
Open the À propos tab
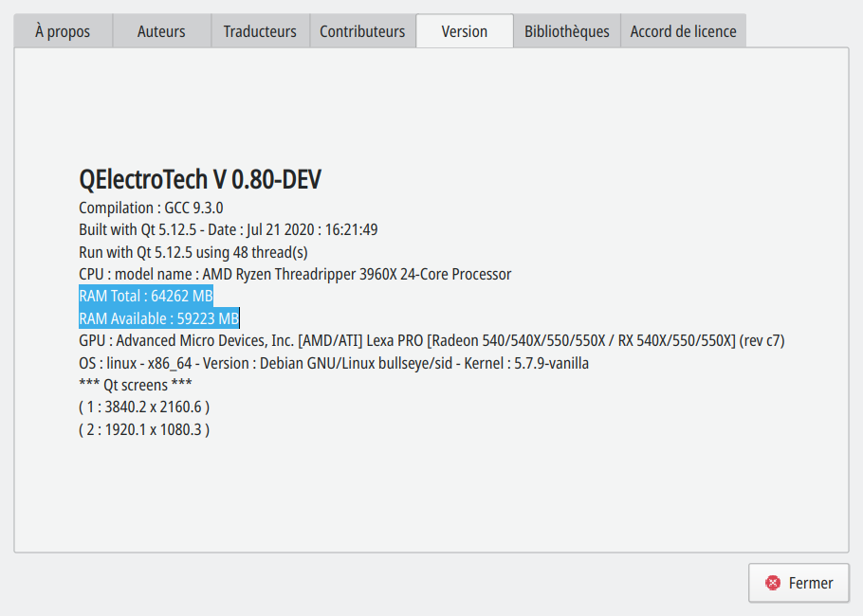[63, 31]
